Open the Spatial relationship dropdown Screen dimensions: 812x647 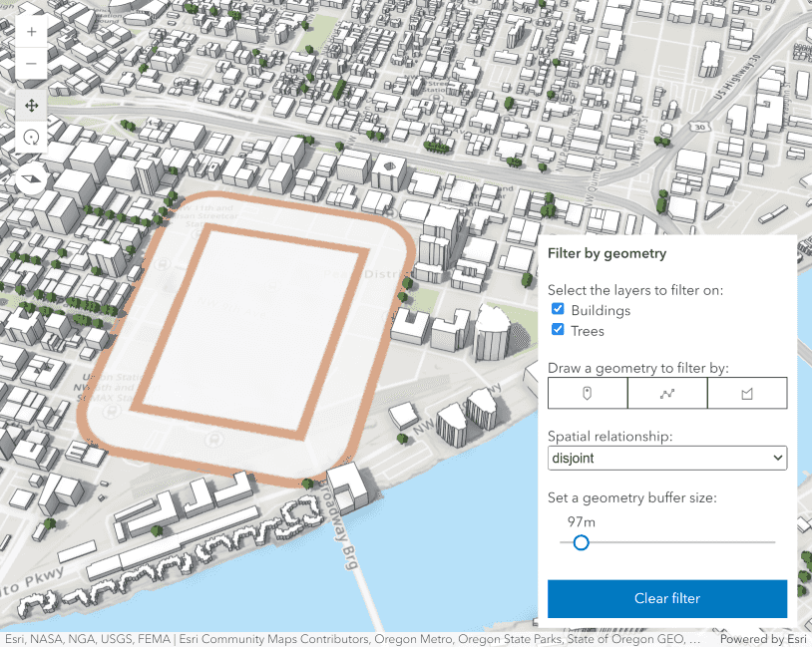coord(666,458)
